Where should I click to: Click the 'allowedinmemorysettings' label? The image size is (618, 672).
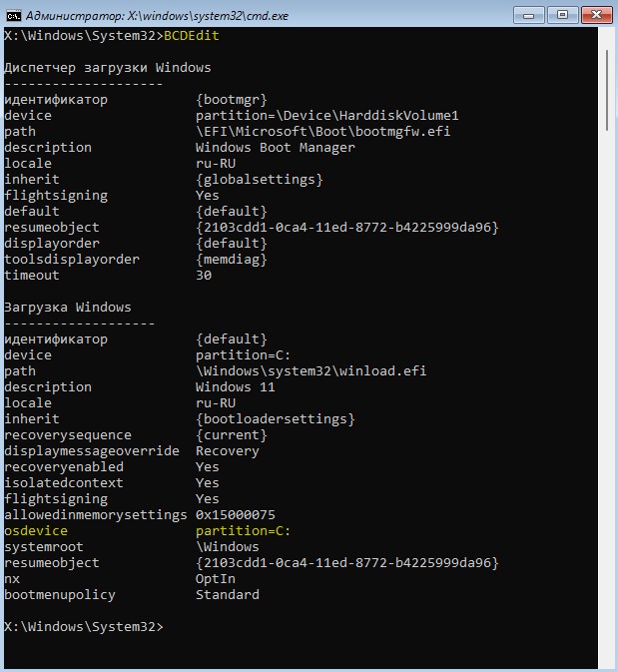(x=96, y=514)
